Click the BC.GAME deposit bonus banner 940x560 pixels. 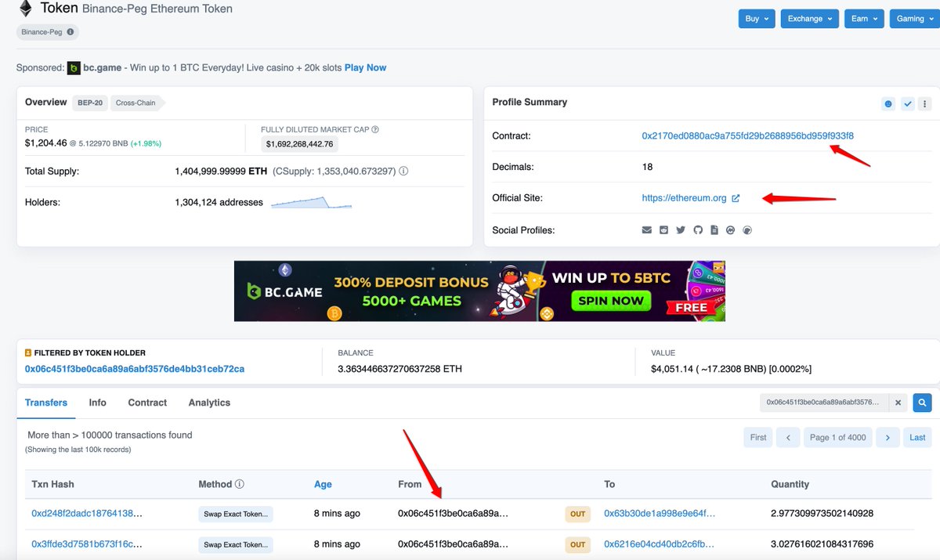pos(479,291)
